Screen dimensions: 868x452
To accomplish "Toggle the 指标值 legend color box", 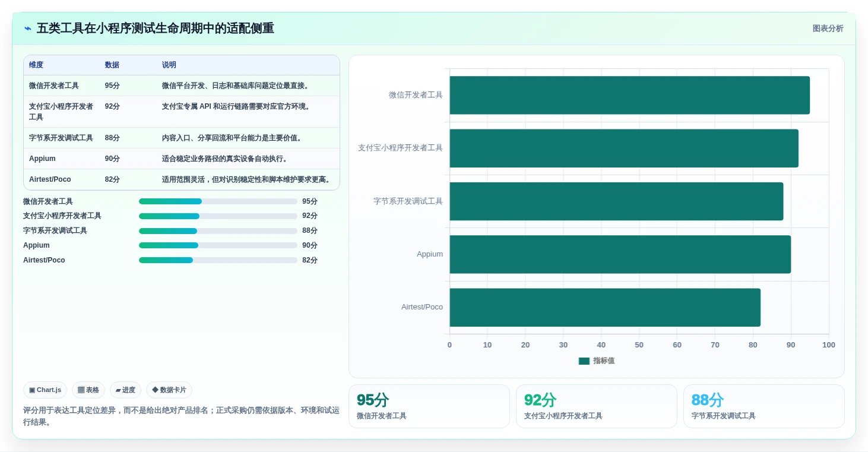I will (x=584, y=361).
